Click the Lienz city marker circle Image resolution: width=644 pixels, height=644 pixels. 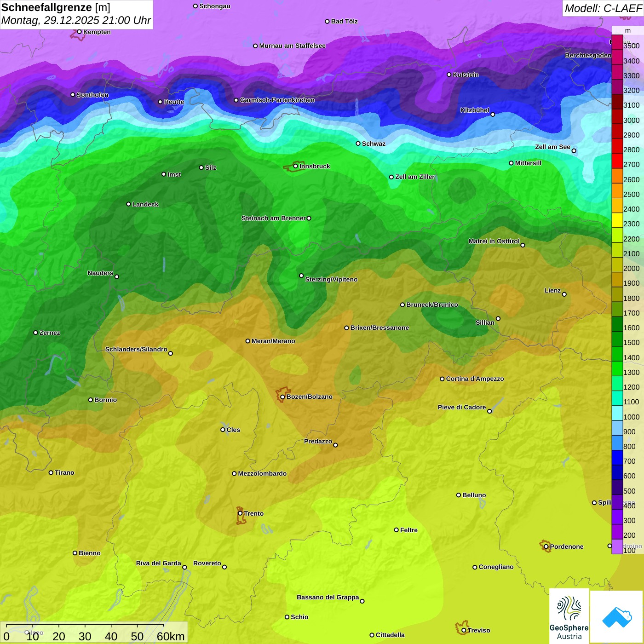tap(564, 294)
